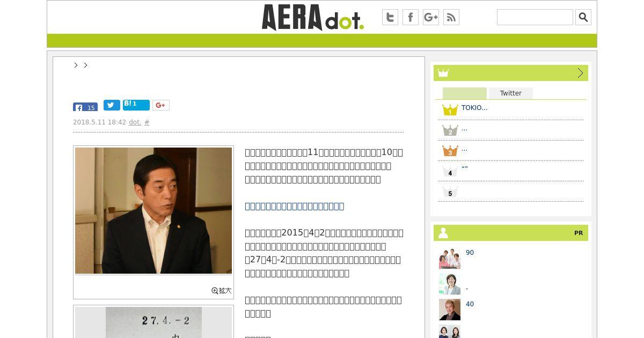Focus the site search input field

tap(535, 17)
